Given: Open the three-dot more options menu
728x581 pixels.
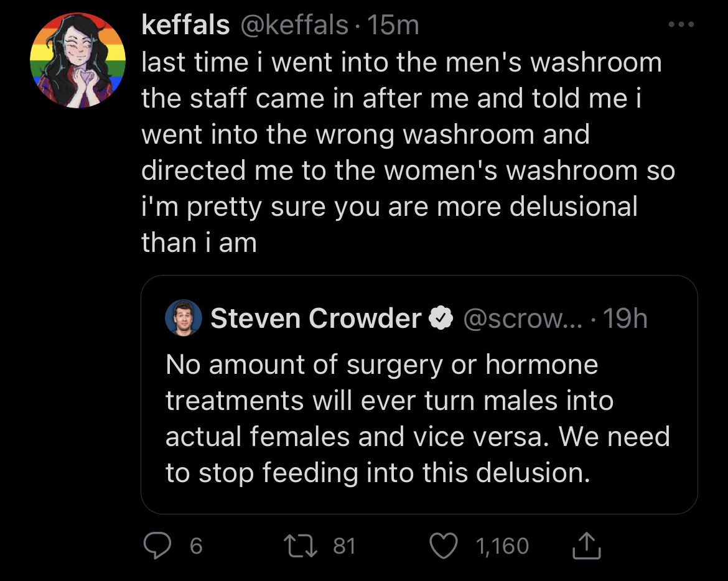Looking at the screenshot, I should [x=681, y=24].
